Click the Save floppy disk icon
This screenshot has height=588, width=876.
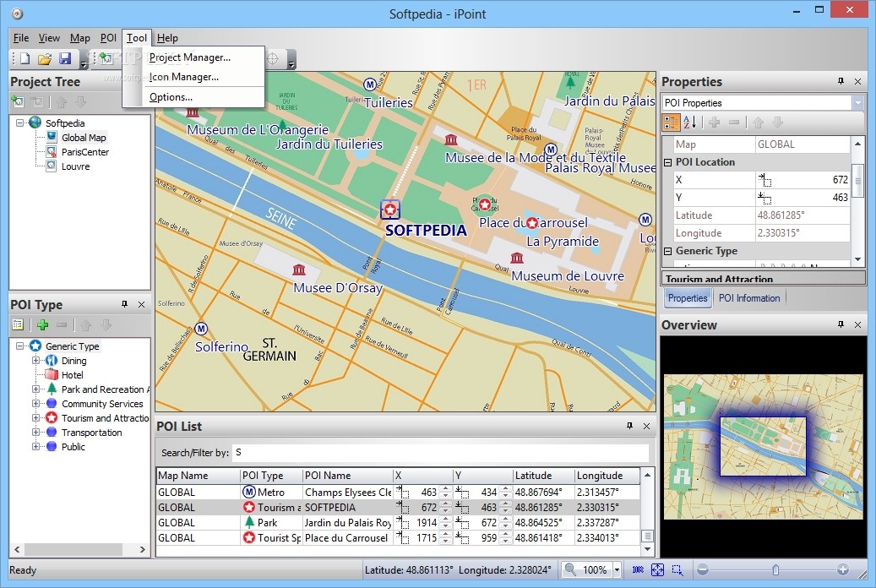(65, 59)
